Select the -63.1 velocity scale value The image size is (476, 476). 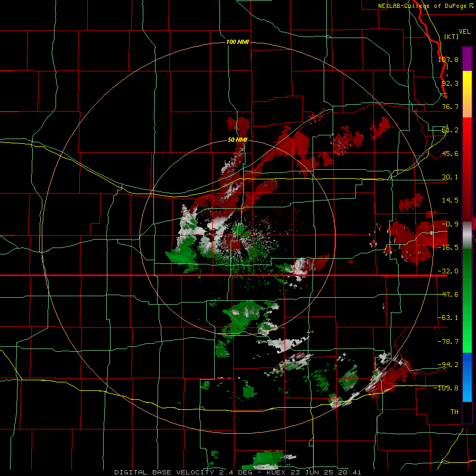click(448, 318)
